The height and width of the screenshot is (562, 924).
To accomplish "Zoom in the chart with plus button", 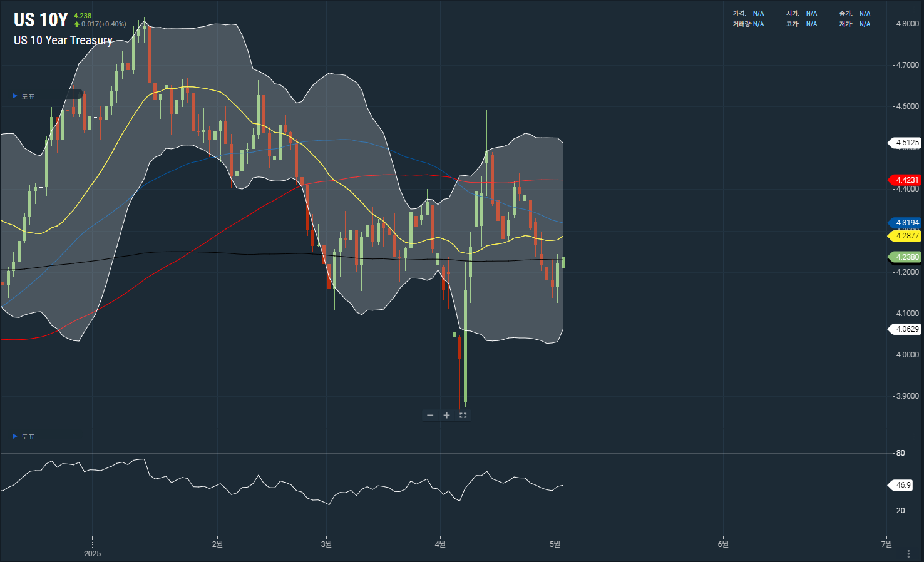I will point(446,416).
